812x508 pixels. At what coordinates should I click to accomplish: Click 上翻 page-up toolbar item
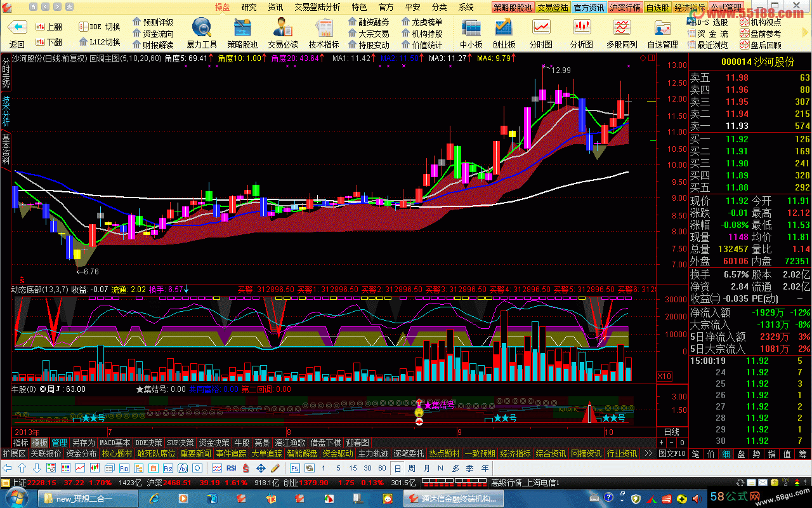point(49,27)
